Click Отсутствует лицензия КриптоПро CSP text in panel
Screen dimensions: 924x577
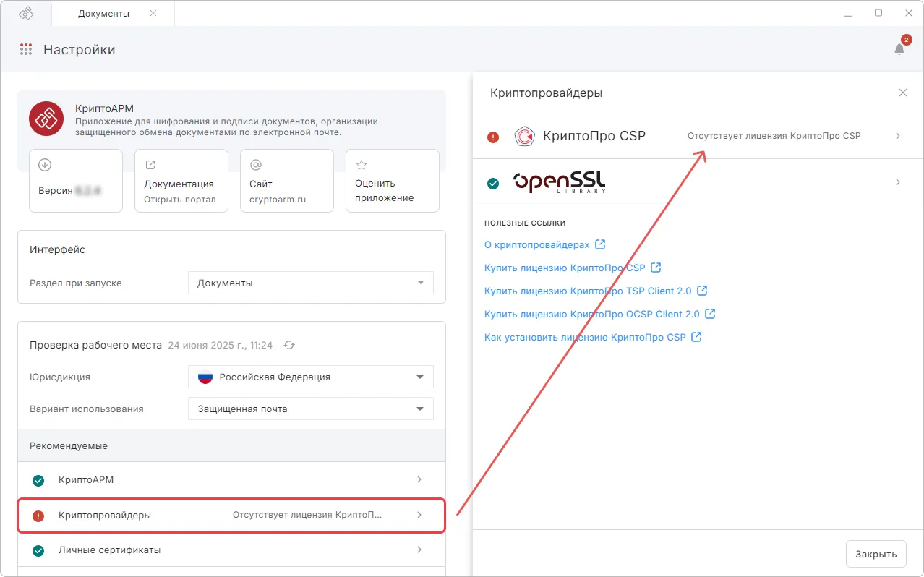pyautogui.click(x=774, y=136)
